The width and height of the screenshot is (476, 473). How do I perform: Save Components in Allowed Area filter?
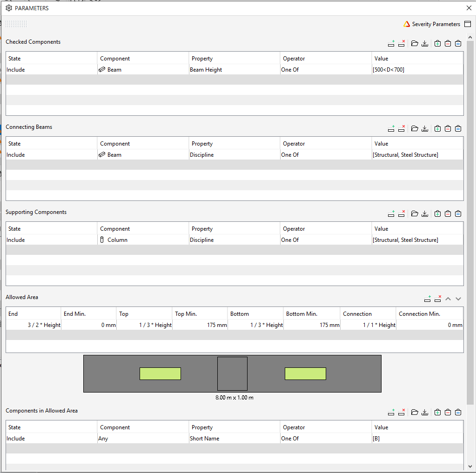(x=425, y=413)
